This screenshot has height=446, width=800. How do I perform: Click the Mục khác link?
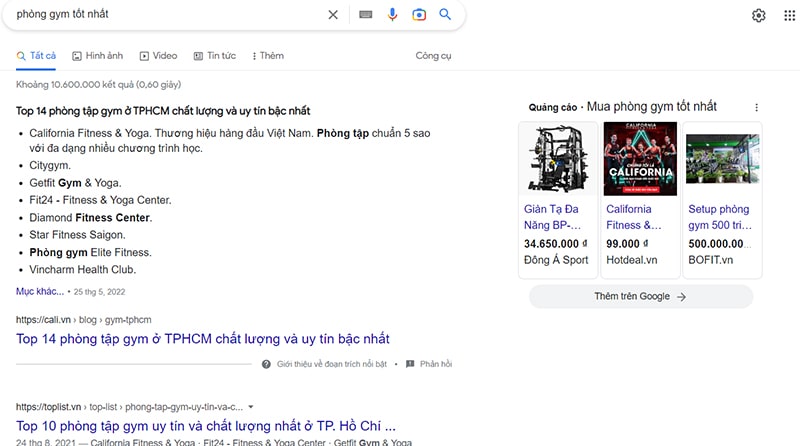pyautogui.click(x=40, y=291)
